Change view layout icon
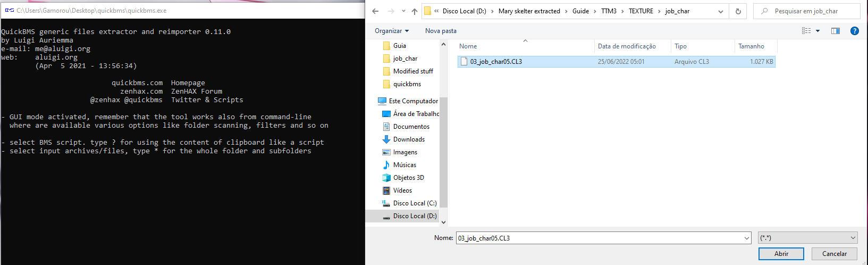The width and height of the screenshot is (868, 265). tap(806, 31)
